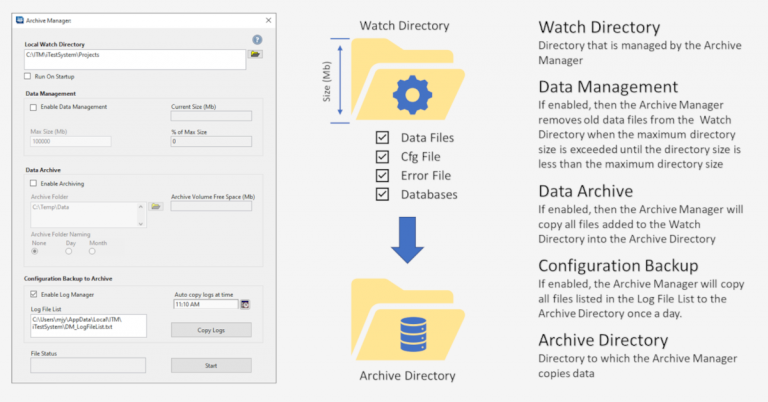Click the Archive Manager title bar app icon
768x402 pixels.
click(20, 20)
